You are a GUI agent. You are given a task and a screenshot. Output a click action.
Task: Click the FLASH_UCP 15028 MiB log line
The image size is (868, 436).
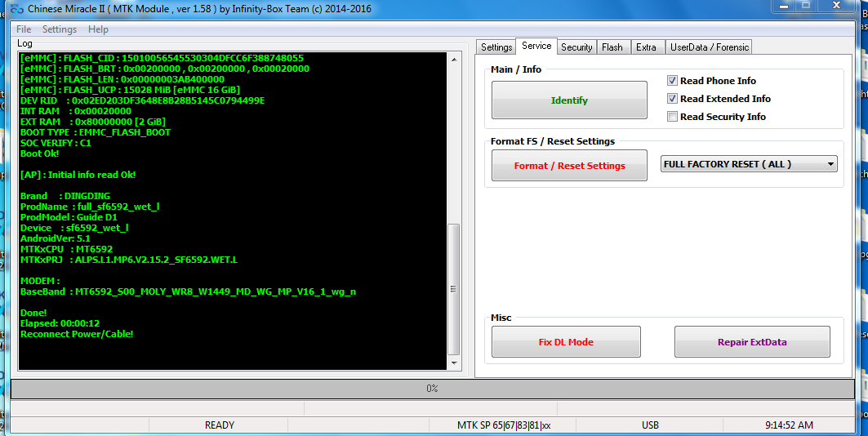tap(130, 90)
